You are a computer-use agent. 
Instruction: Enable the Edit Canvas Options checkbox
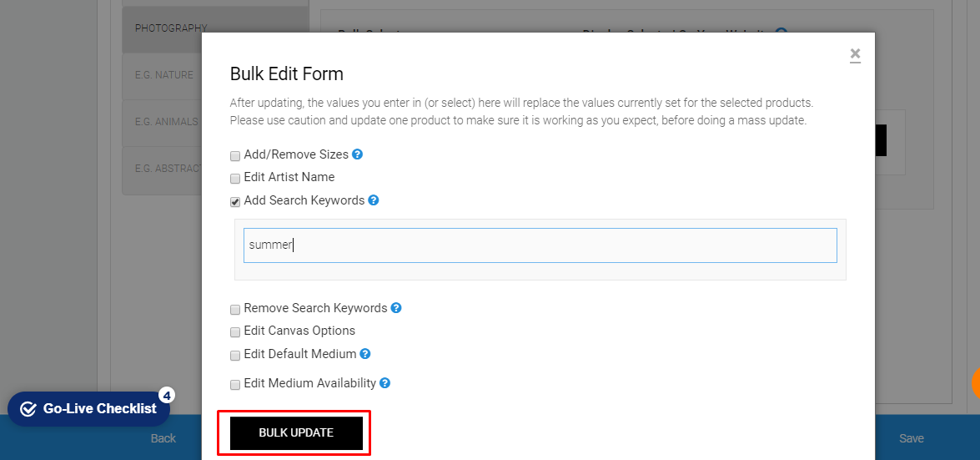(235, 331)
